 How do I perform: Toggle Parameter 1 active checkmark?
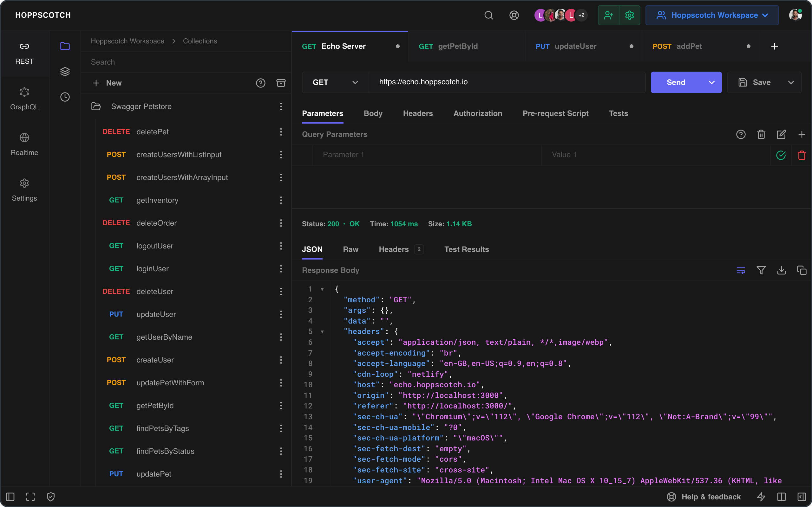781,155
